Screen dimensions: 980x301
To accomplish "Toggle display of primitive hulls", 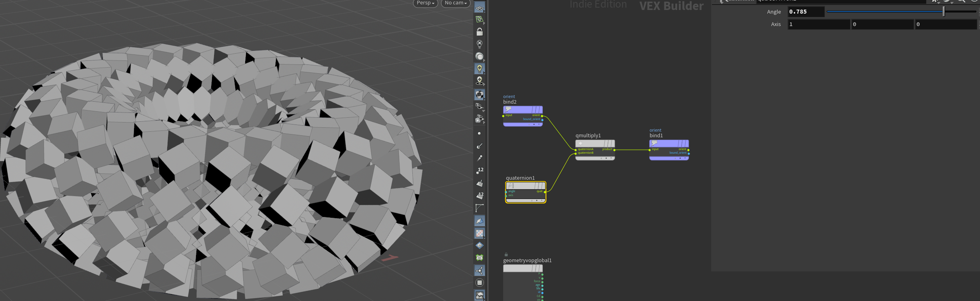I will click(480, 208).
